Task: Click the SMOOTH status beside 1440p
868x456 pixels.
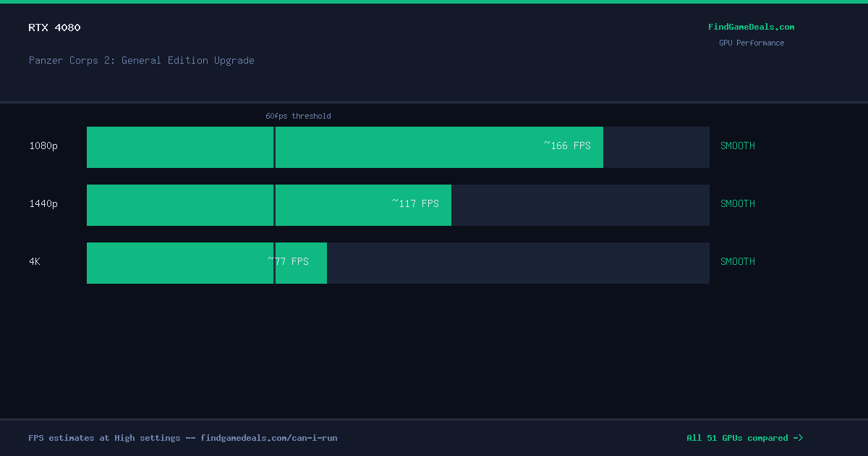Action: (x=737, y=203)
